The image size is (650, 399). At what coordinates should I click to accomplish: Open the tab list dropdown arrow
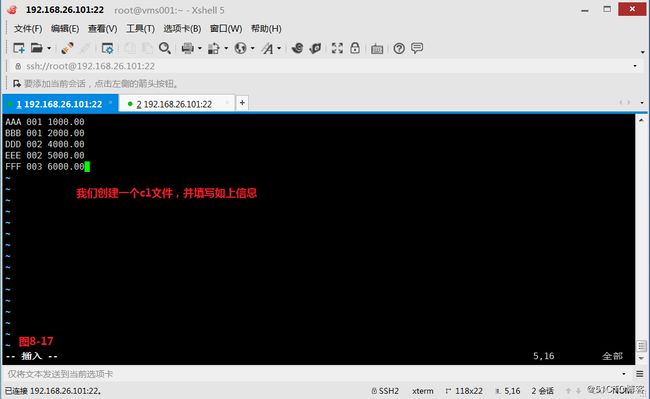coord(642,102)
